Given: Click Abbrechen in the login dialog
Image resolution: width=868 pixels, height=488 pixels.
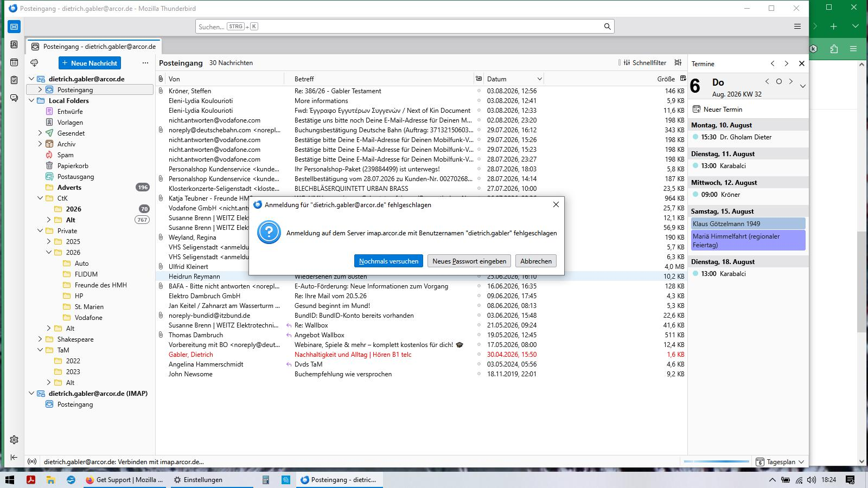Looking at the screenshot, I should click(x=536, y=261).
